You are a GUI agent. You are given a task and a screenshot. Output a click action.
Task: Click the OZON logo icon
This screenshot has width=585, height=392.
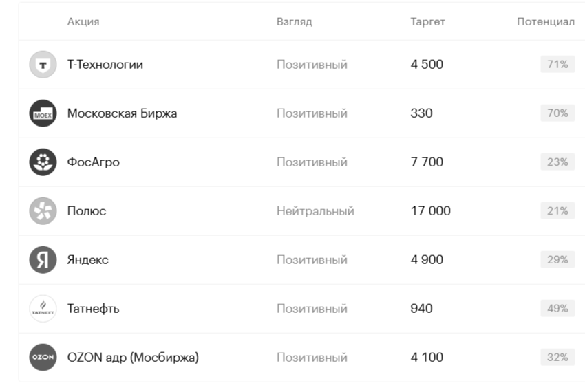[43, 358]
